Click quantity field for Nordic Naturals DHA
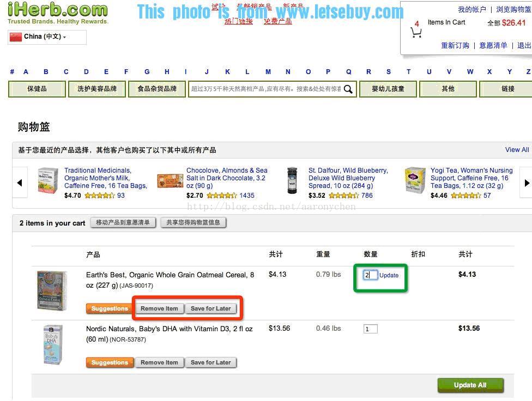This screenshot has height=401, width=532. tap(371, 329)
